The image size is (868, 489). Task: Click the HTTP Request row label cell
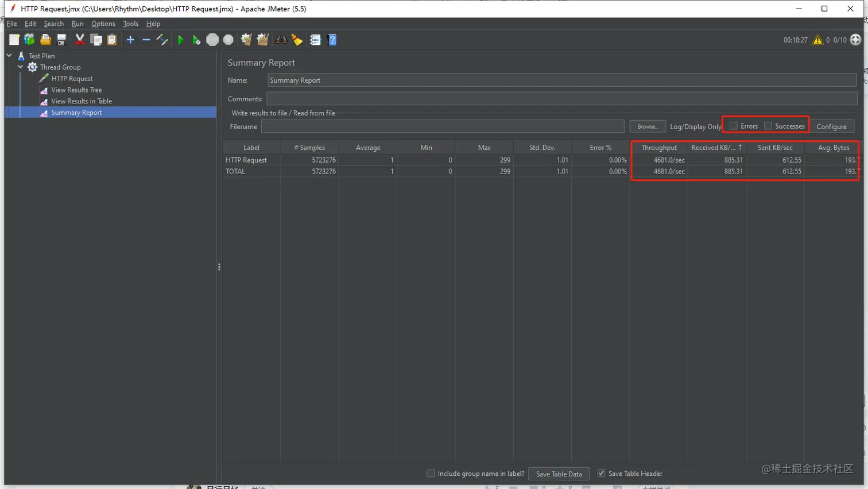point(251,160)
